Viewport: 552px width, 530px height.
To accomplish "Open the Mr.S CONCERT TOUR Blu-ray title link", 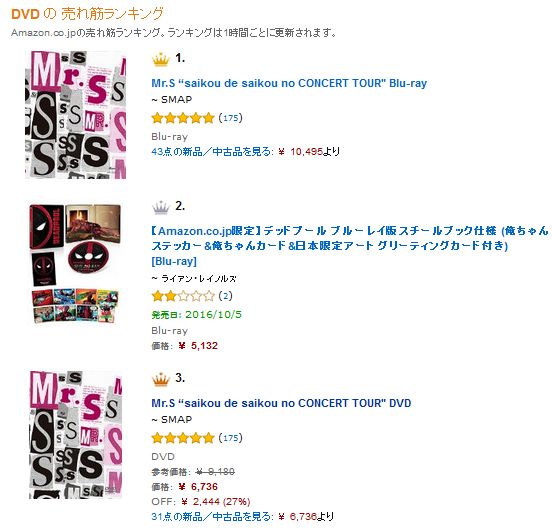I will coord(289,83).
